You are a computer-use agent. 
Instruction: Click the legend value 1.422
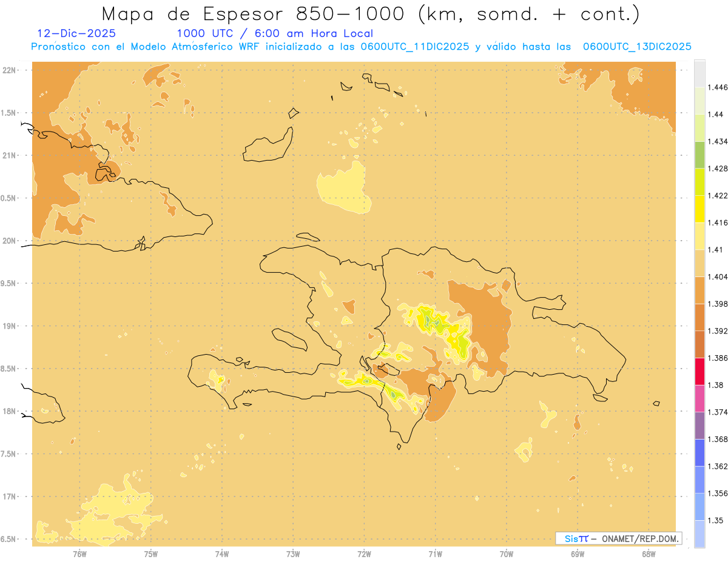[718, 195]
